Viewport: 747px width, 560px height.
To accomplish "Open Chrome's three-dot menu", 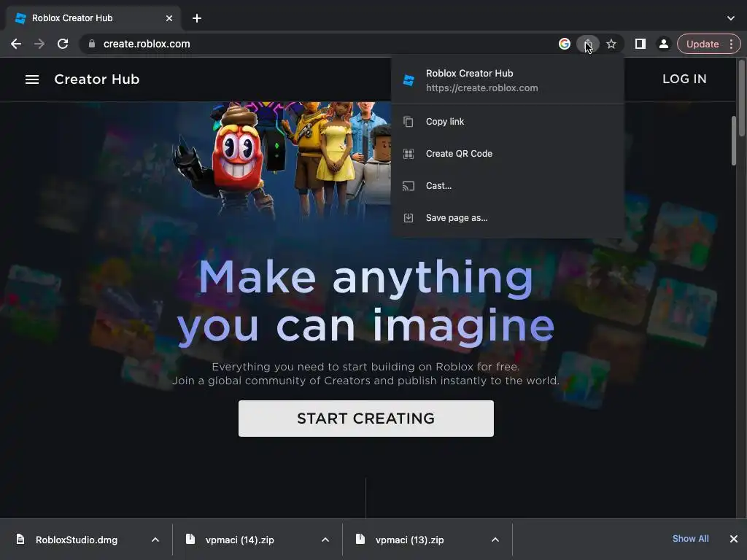I will point(731,44).
